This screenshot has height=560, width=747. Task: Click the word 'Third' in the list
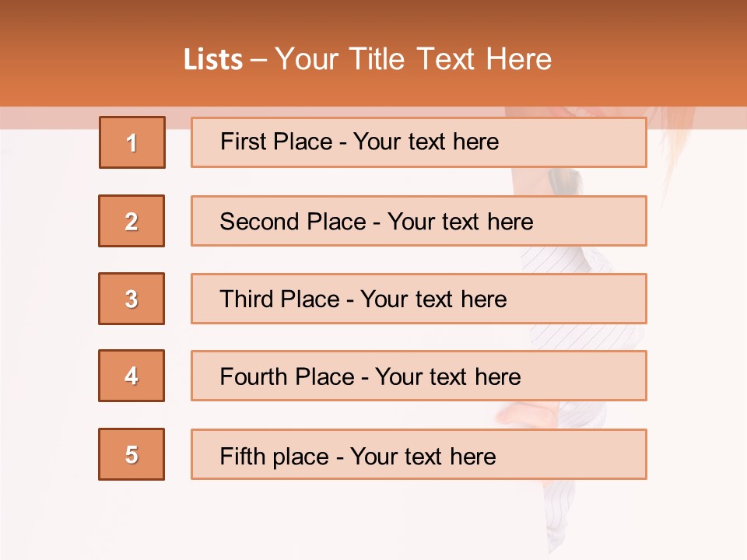coord(247,299)
